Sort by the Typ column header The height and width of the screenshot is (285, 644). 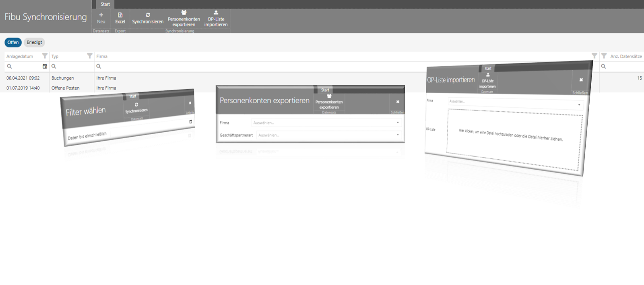pyautogui.click(x=55, y=56)
